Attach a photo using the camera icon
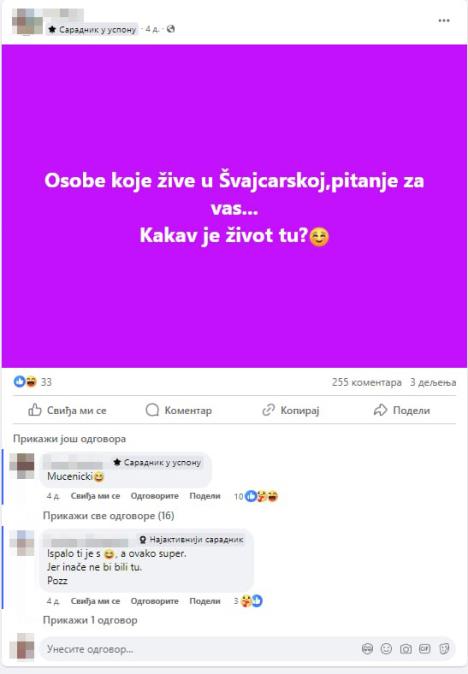Image resolution: width=468 pixels, height=674 pixels. point(406,649)
